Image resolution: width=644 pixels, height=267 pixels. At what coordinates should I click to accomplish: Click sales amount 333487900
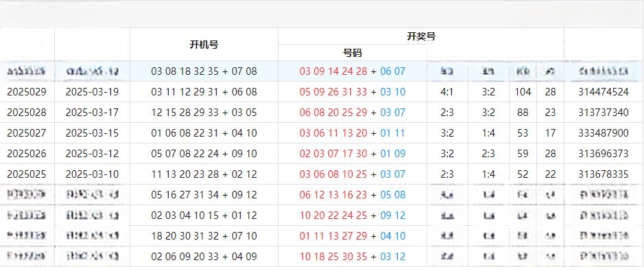(x=604, y=133)
